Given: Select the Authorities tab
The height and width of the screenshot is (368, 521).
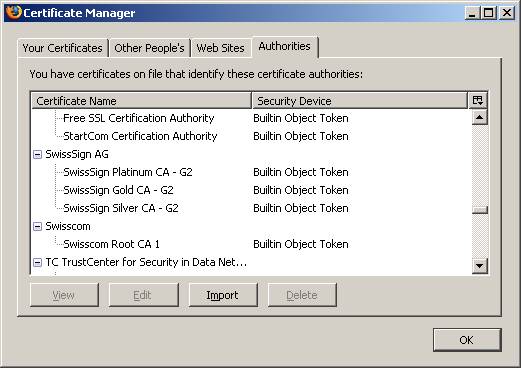Looking at the screenshot, I should pyautogui.click(x=285, y=47).
